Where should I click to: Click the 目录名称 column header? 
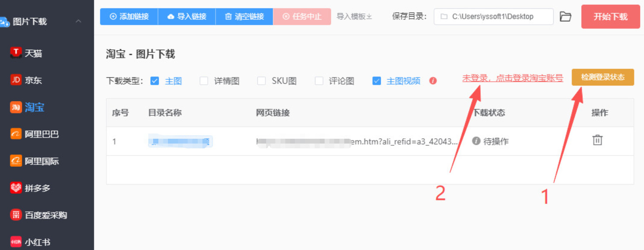(165, 113)
